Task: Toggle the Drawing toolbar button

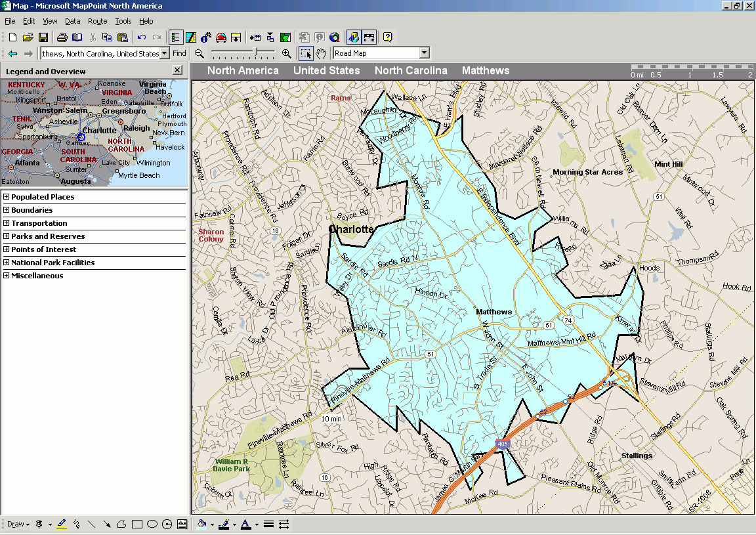Action: click(191, 37)
